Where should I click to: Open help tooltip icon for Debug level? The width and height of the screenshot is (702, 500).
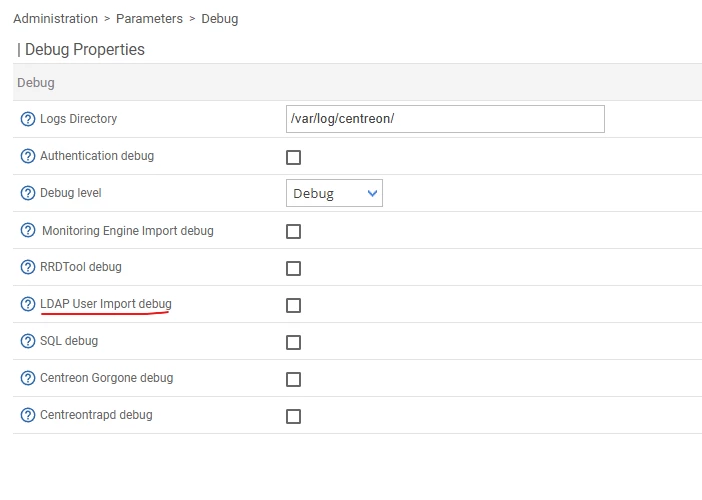(28, 193)
